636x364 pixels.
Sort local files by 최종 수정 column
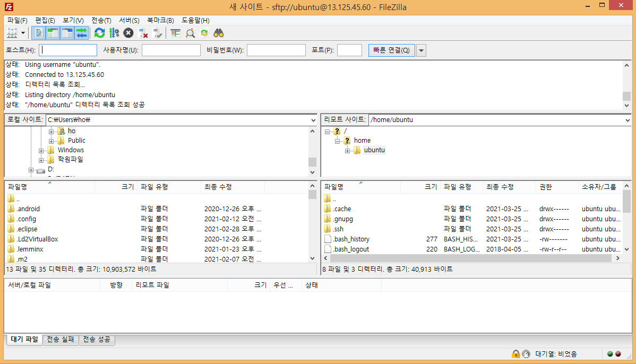[x=233, y=187]
